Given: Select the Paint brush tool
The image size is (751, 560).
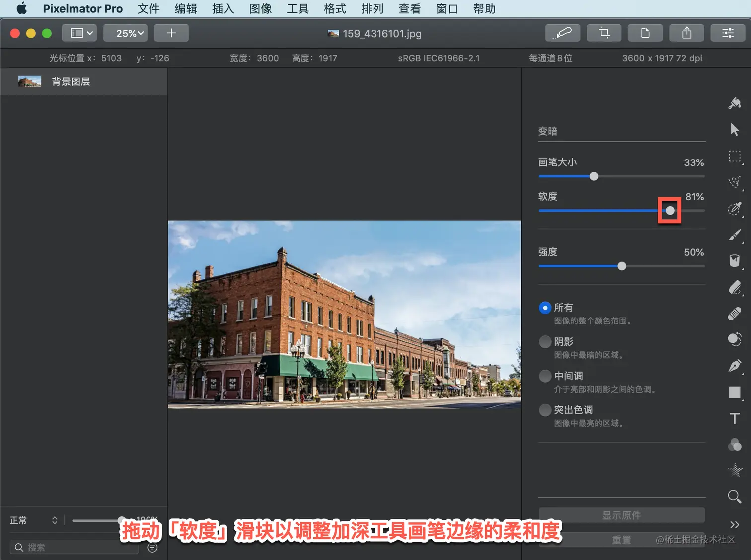Looking at the screenshot, I should 735,235.
